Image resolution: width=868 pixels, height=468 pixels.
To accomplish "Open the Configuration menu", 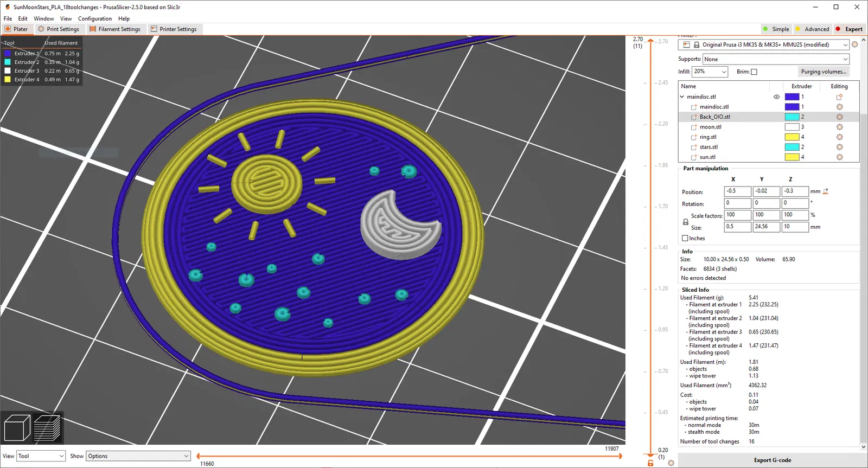I will 95,18.
